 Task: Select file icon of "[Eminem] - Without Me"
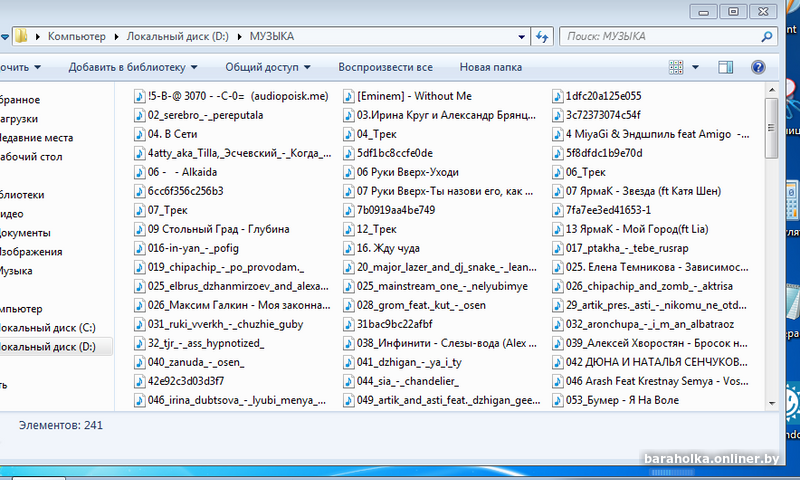pyautogui.click(x=348, y=96)
